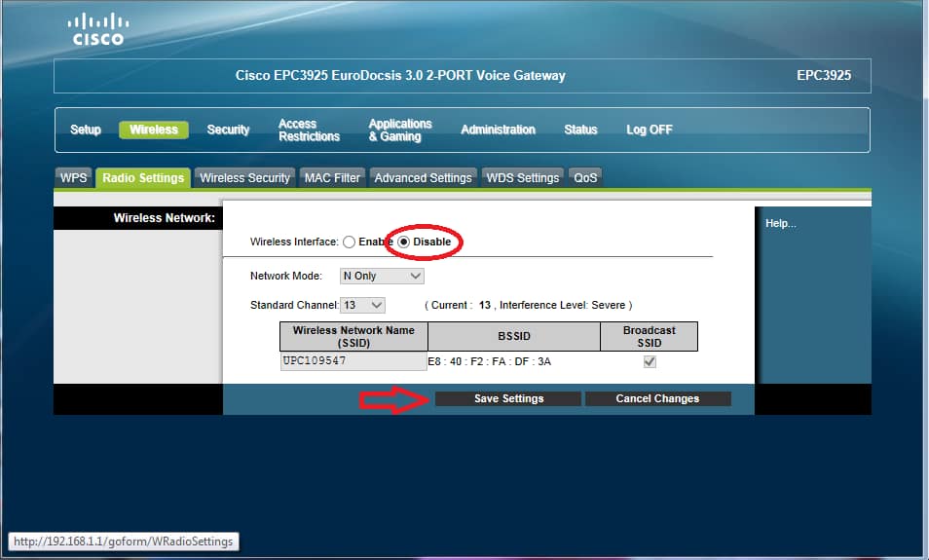
Task: Switch to the WPS tab
Action: (74, 178)
